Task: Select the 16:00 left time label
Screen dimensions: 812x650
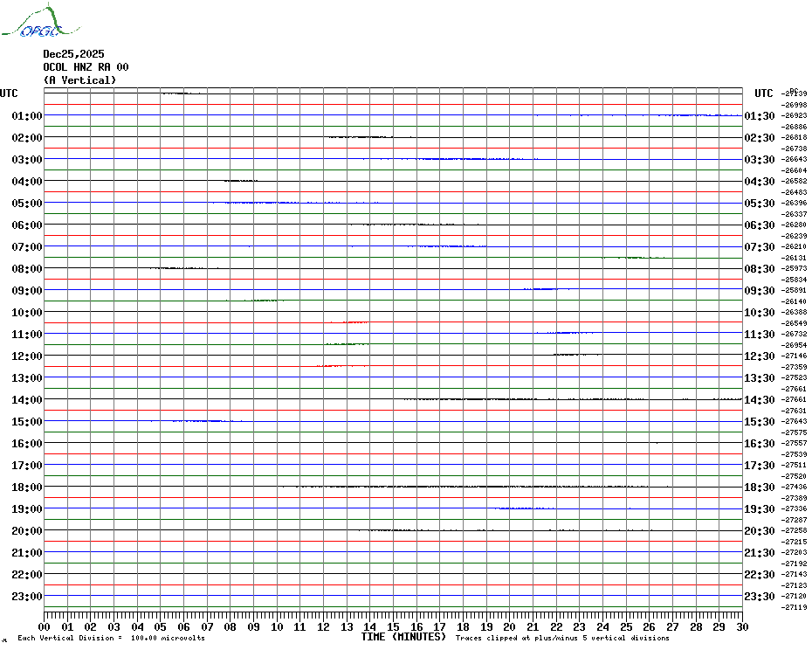Action: coord(27,443)
